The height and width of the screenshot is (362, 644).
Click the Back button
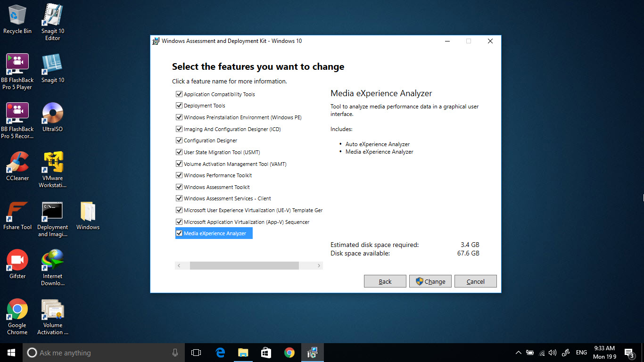(385, 281)
